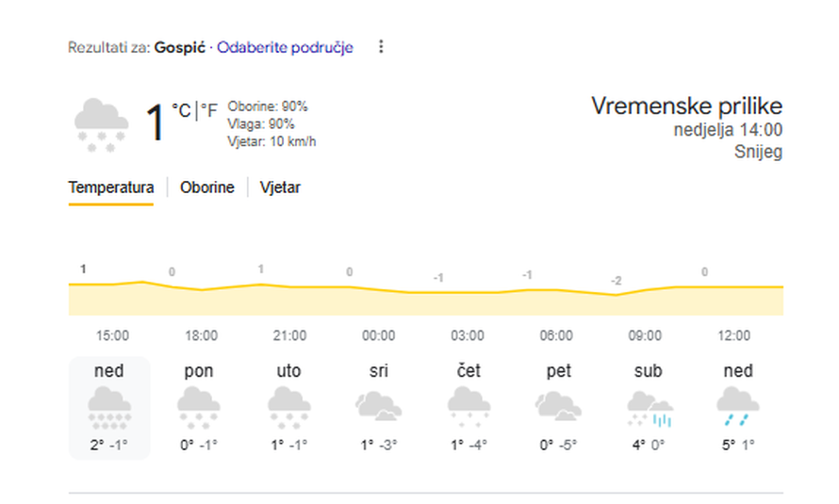
Task: Click Monday's (pon) snow forecast icon
Action: tap(199, 406)
